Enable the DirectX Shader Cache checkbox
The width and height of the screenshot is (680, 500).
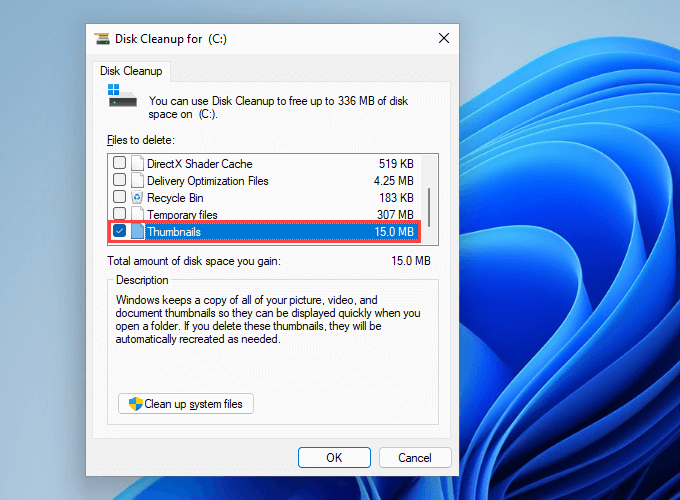(x=120, y=163)
